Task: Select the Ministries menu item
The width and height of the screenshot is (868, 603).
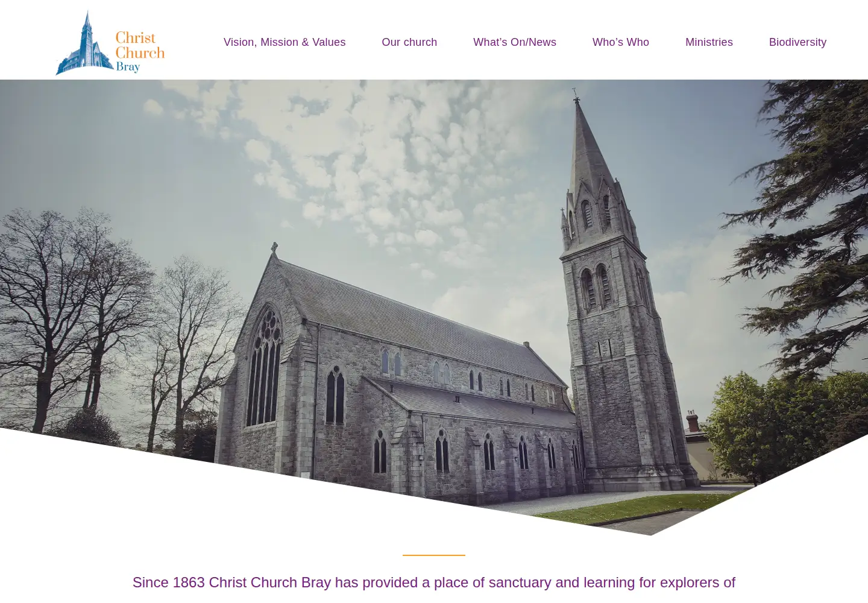Action: coord(709,42)
